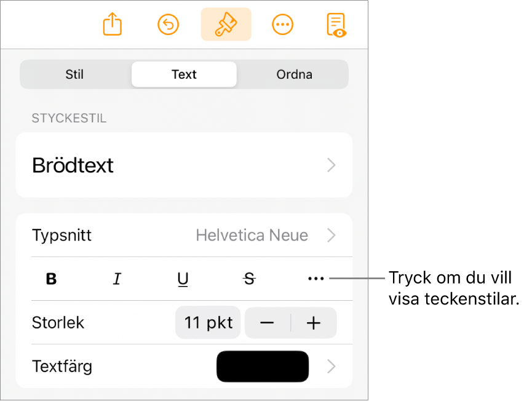Decrease font size with minus button
This screenshot has height=401, width=532.
268,323
